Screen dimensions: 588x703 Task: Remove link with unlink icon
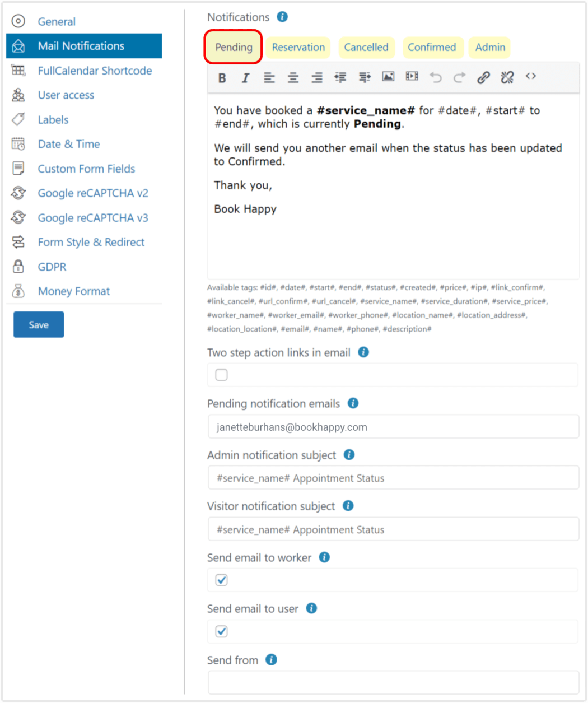507,77
